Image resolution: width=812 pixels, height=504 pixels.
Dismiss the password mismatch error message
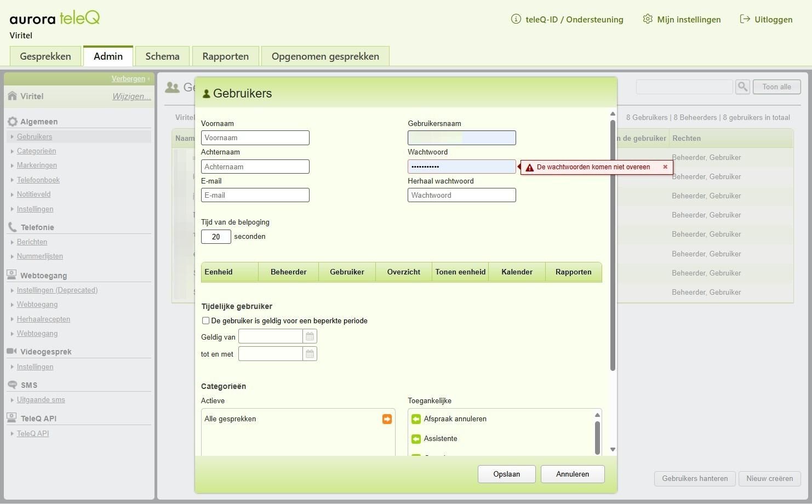(x=665, y=167)
